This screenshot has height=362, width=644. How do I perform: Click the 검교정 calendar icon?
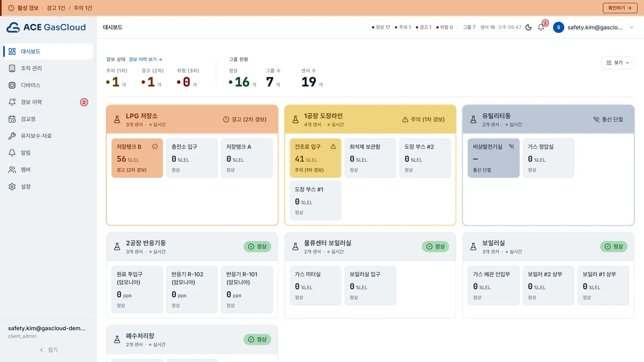12,119
